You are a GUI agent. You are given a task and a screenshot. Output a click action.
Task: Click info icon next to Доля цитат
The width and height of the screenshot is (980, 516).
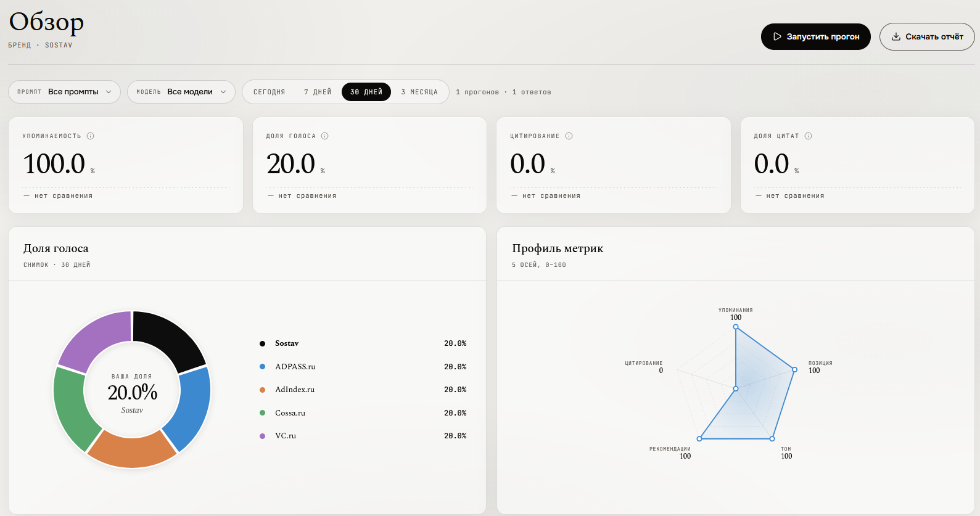[x=809, y=136]
